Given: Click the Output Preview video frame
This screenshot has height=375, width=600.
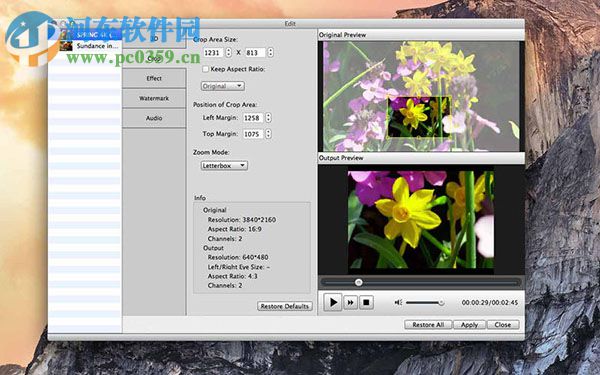Looking at the screenshot, I should pos(421,220).
